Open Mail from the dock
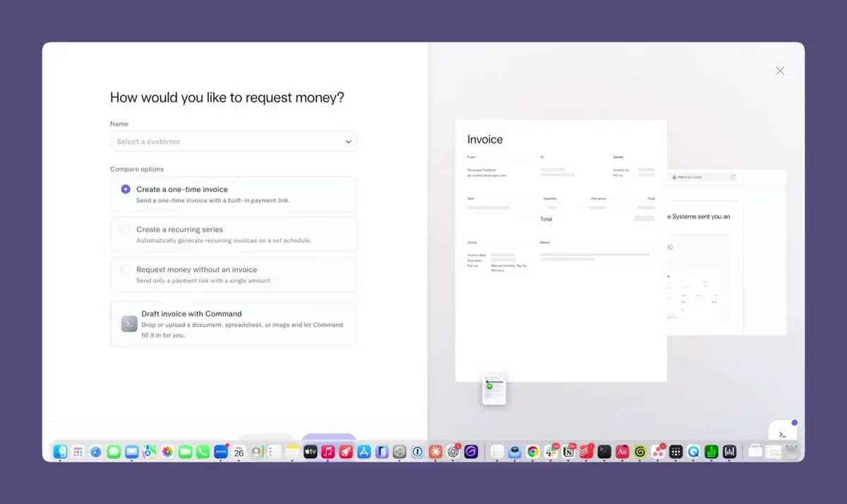847x504 pixels. click(132, 452)
